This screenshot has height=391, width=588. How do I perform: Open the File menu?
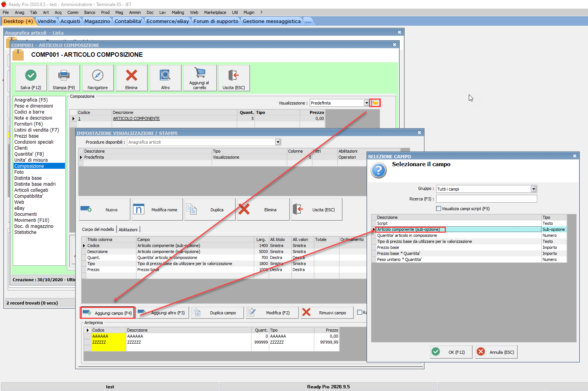click(x=6, y=12)
